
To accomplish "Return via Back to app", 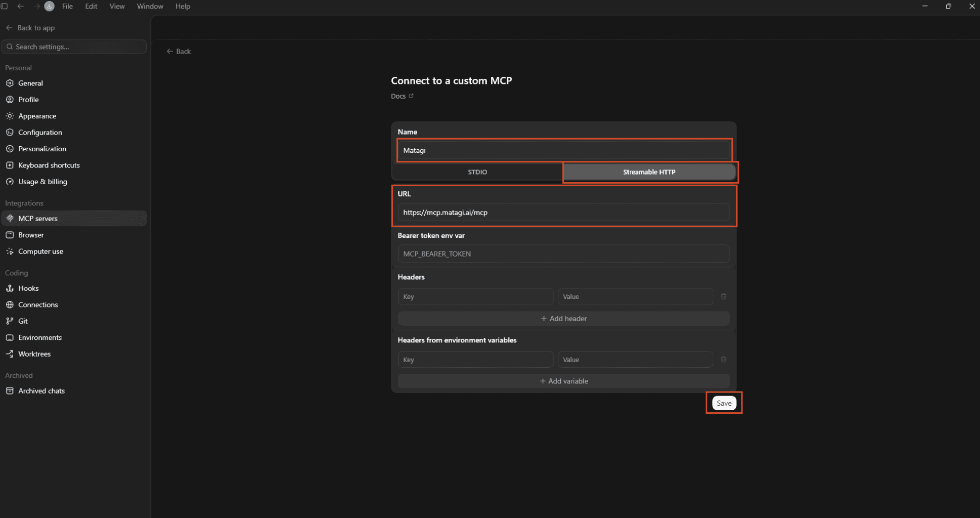I will (30, 28).
